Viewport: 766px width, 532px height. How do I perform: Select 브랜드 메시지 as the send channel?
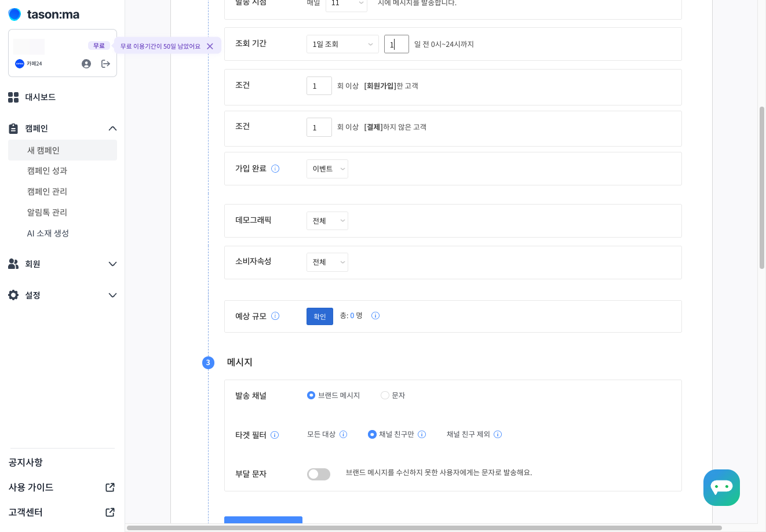coord(311,395)
